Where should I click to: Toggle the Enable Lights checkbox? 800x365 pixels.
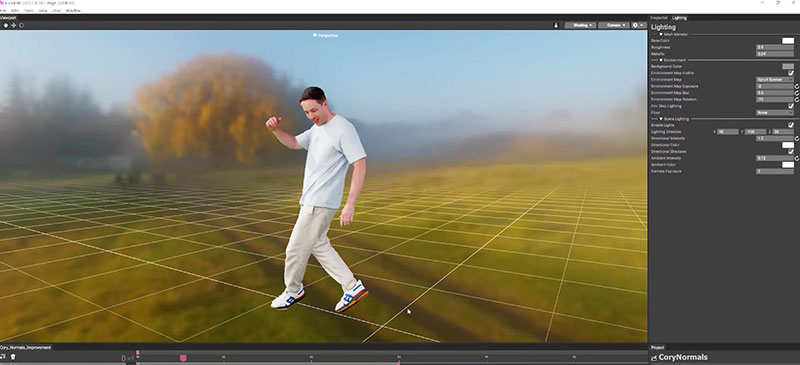791,125
